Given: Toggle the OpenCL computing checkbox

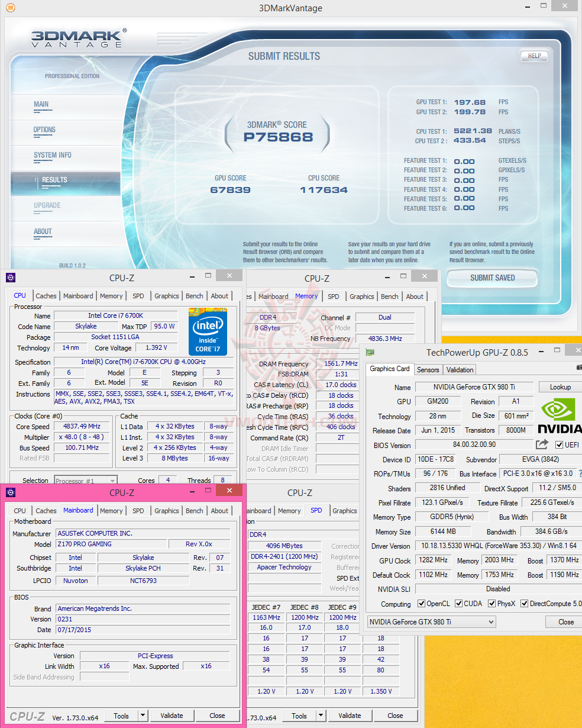Looking at the screenshot, I should click(422, 603).
